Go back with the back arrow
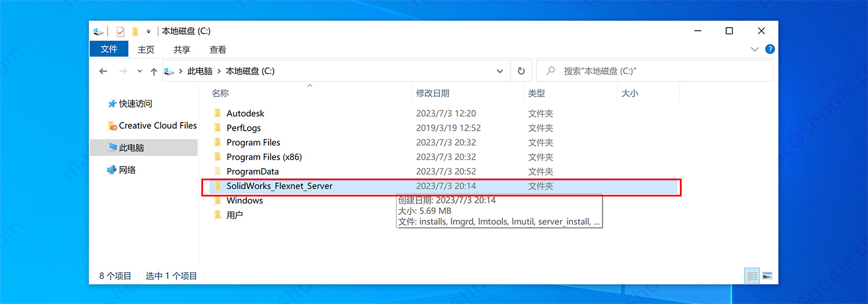Viewport: 868px width, 304px height. coord(103,71)
